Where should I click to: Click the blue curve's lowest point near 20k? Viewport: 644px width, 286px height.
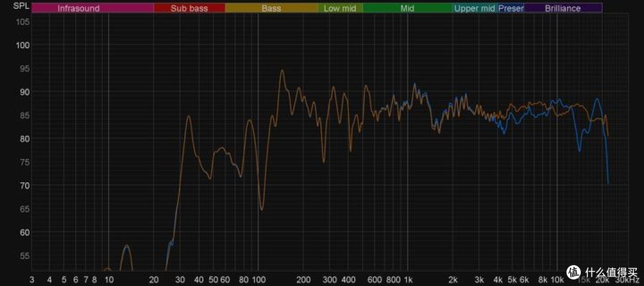point(608,183)
